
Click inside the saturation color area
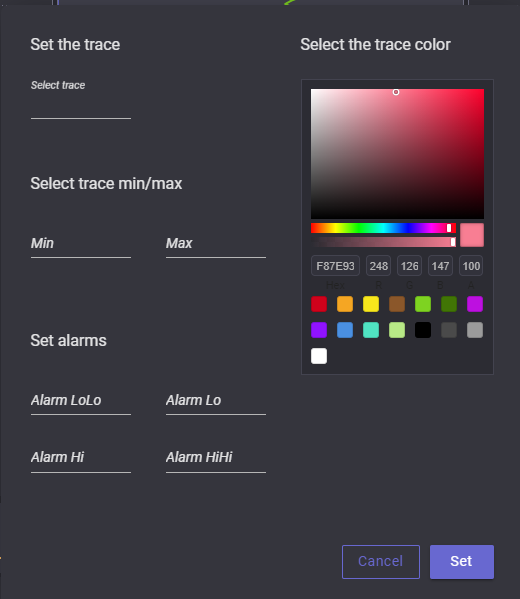[397, 154]
